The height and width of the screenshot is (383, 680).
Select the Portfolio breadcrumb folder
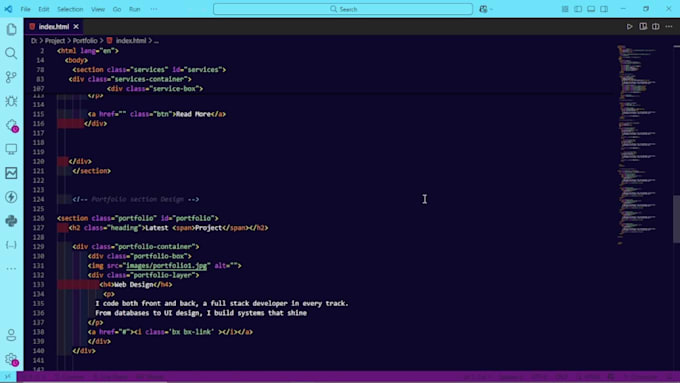click(x=85, y=41)
